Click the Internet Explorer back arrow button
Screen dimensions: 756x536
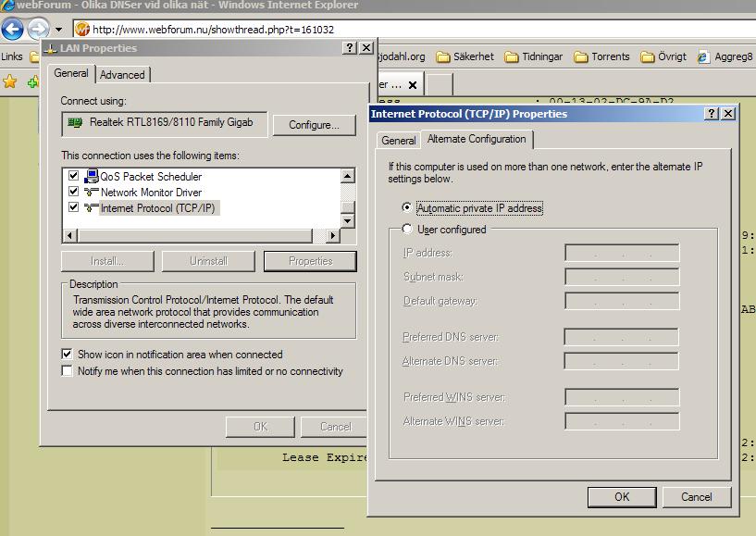point(13,29)
